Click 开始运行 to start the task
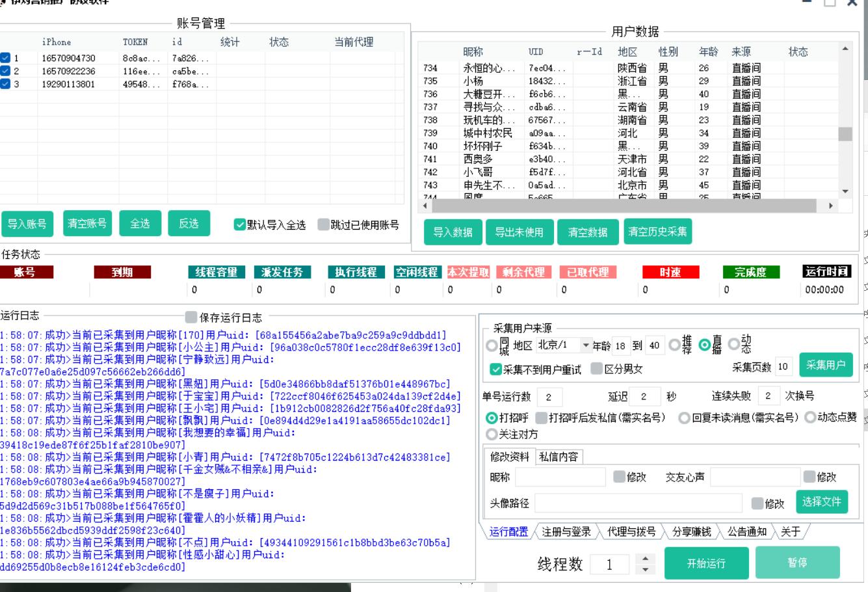Viewport: 868px width, 592px height. 705,563
